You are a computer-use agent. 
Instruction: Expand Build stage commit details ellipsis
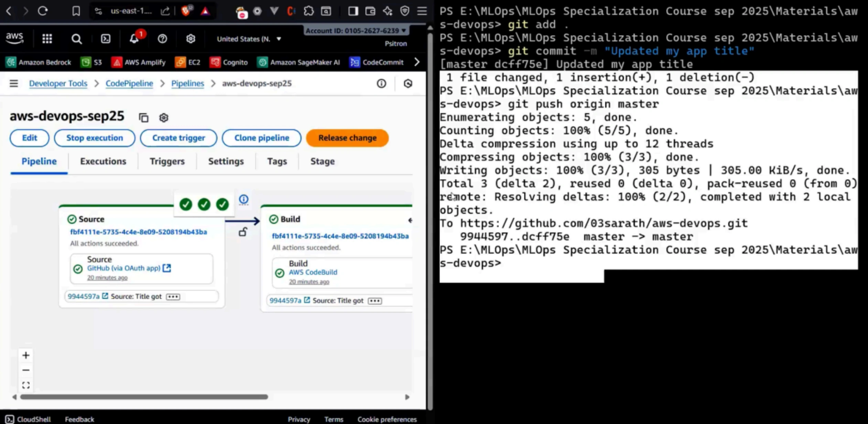[x=375, y=301]
